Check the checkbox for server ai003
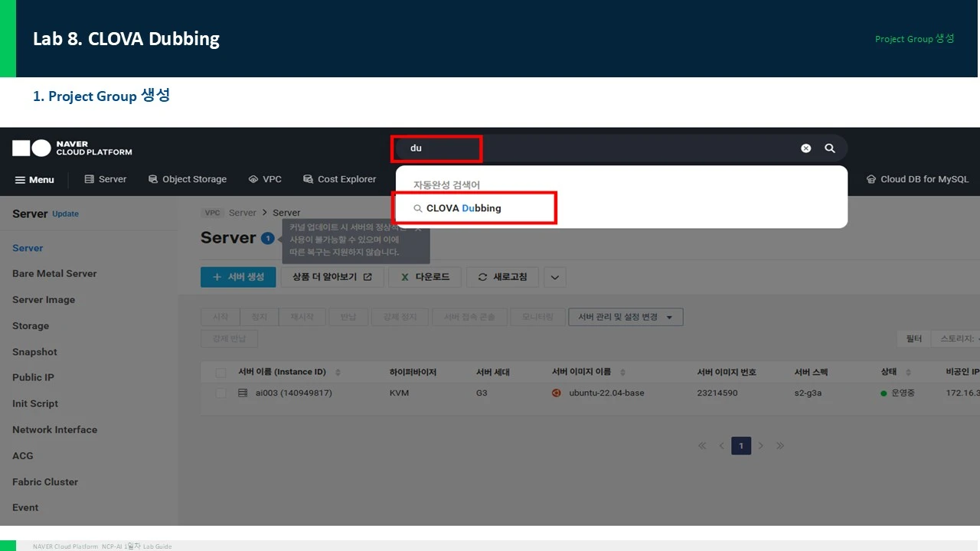Image resolution: width=980 pixels, height=551 pixels. (x=220, y=393)
